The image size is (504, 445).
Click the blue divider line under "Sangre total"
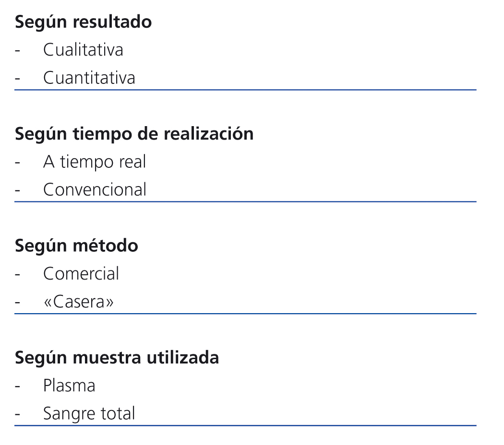pos(245,425)
